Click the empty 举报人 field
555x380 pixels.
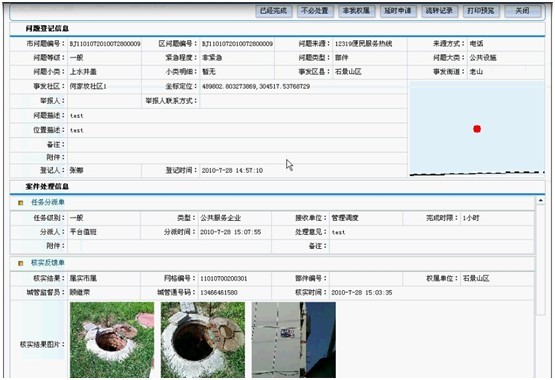(x=104, y=101)
